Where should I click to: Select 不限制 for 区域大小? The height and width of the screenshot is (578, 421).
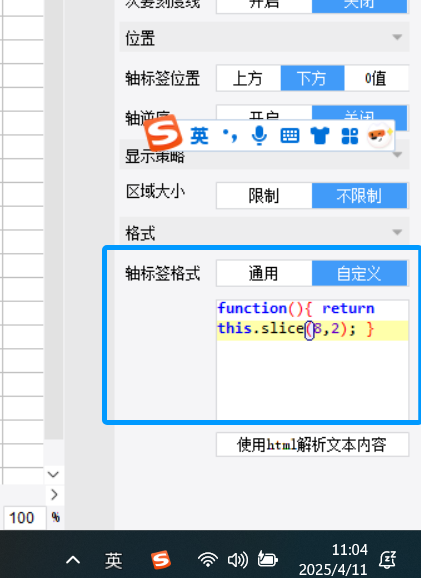coord(360,195)
